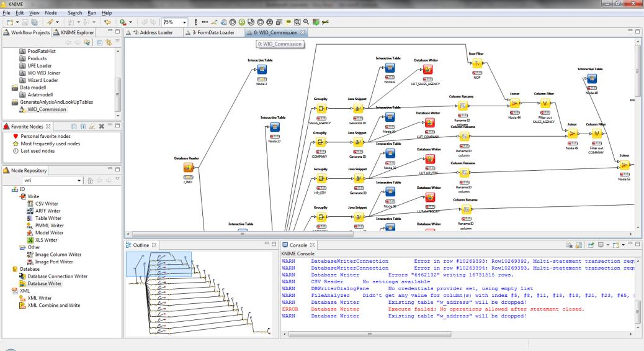Open the Search menu
The height and width of the screenshot is (351, 644).
coord(74,13)
